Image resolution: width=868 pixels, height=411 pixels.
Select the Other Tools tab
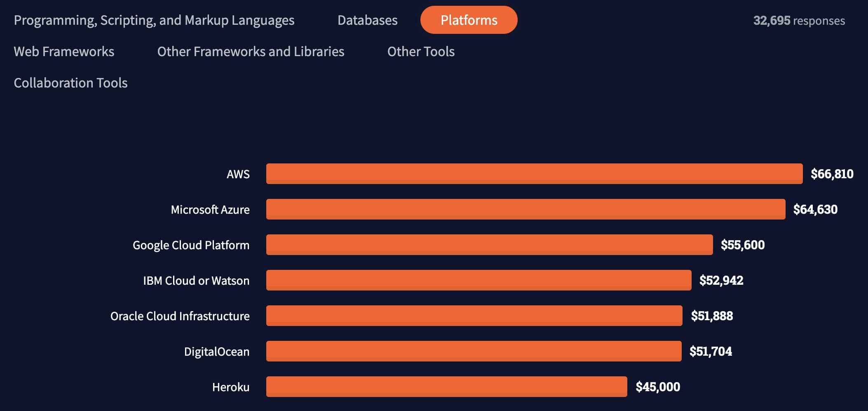click(x=421, y=52)
